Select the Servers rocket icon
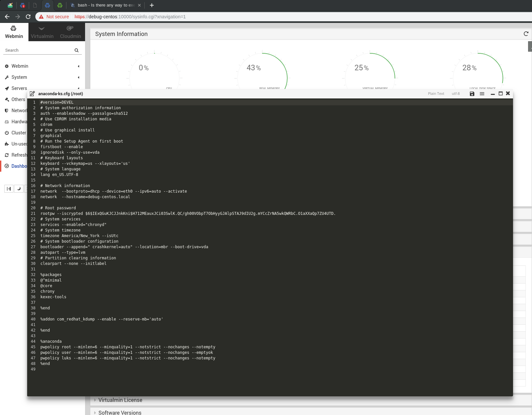 click(x=7, y=88)
